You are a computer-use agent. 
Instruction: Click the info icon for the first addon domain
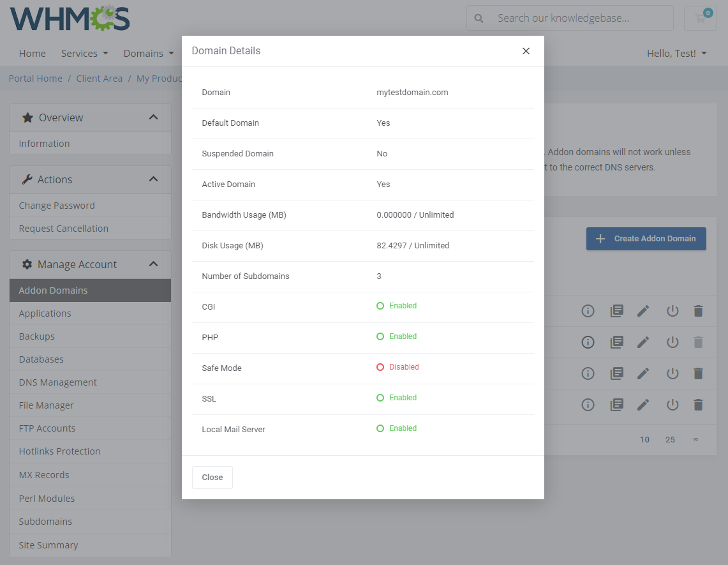(x=588, y=311)
